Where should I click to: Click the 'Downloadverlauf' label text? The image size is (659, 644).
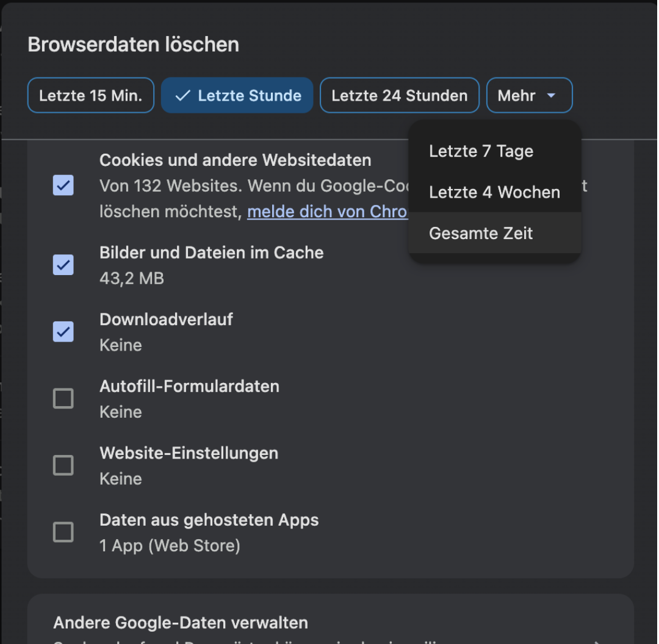(166, 319)
